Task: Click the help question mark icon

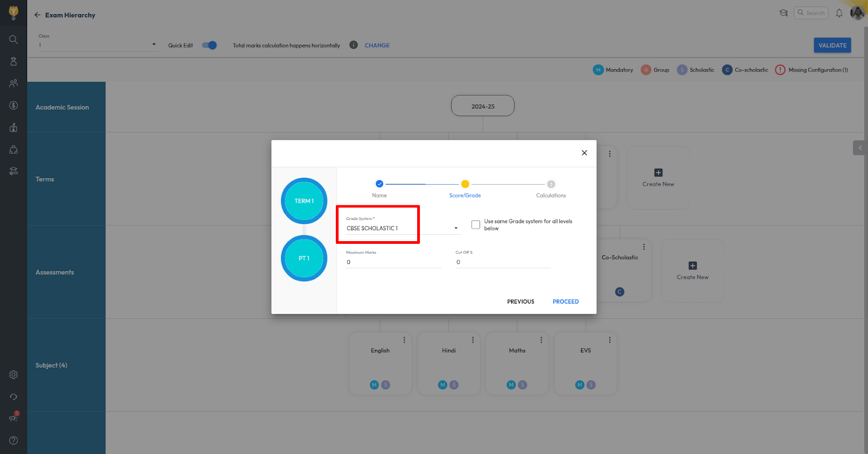Action: [14, 440]
